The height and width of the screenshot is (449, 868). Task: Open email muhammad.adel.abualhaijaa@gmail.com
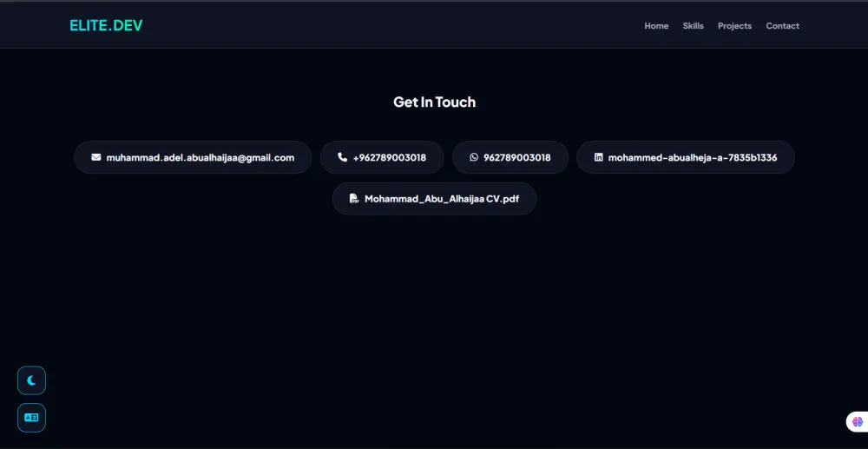point(193,157)
